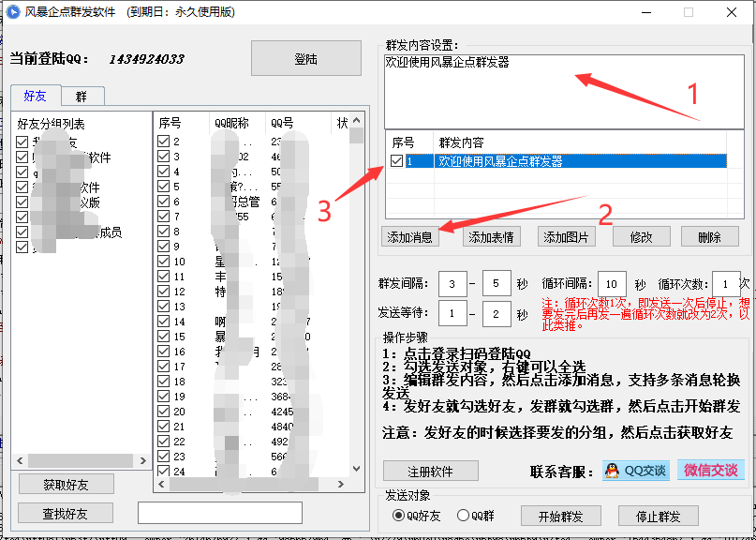
Task: Click the friend list scroll right arrow
Action: click(341, 484)
